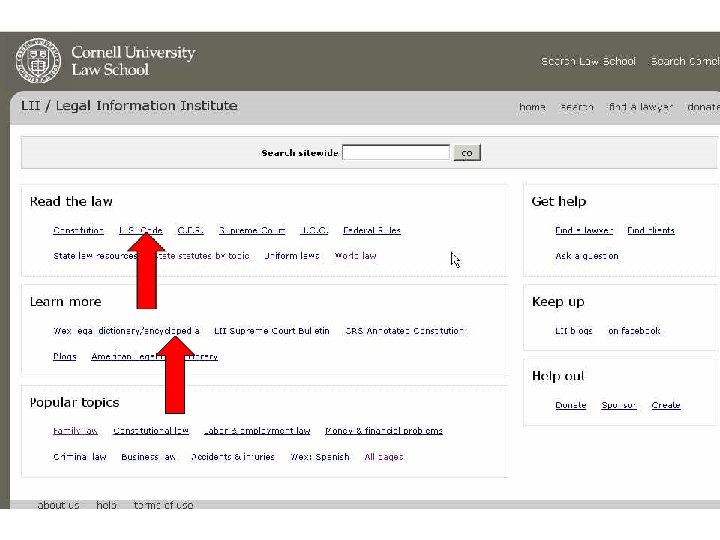Screen dimensions: 720x540
Task: Open terms of use in footer
Action: tap(163, 505)
